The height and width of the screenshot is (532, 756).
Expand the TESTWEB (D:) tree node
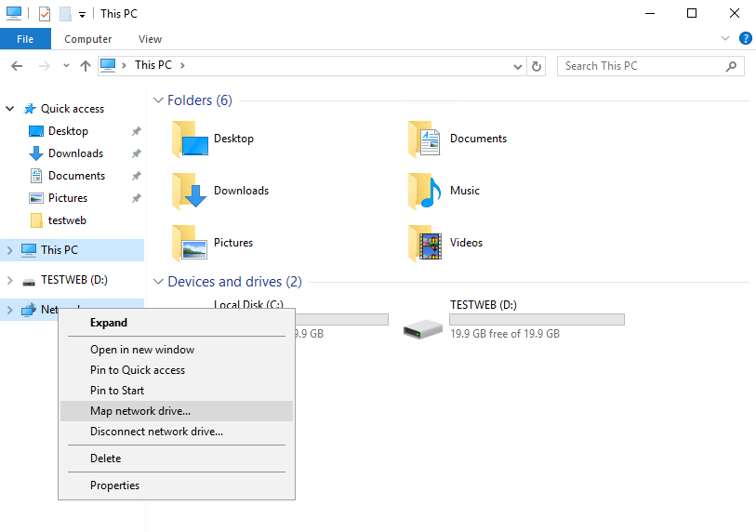[9, 280]
